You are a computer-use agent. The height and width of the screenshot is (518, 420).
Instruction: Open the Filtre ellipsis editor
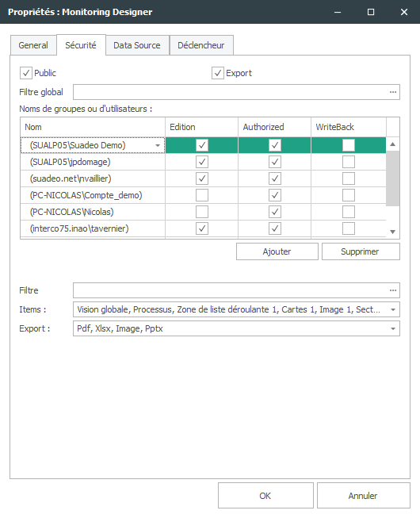tap(393, 290)
